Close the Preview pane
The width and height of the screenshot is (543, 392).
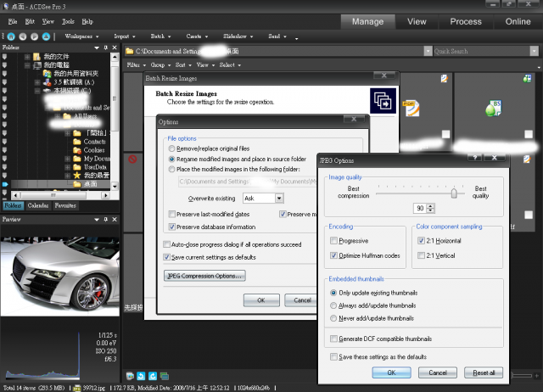click(115, 220)
